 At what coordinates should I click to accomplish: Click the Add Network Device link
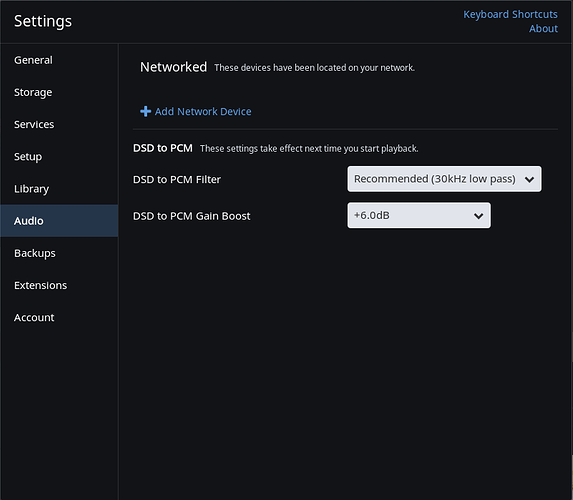point(203,111)
